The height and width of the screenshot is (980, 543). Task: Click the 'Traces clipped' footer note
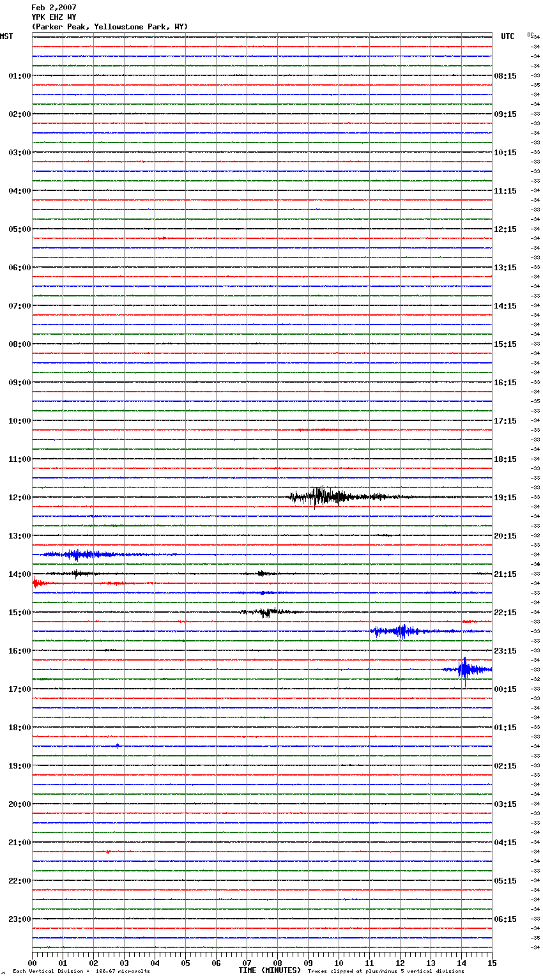386,972
